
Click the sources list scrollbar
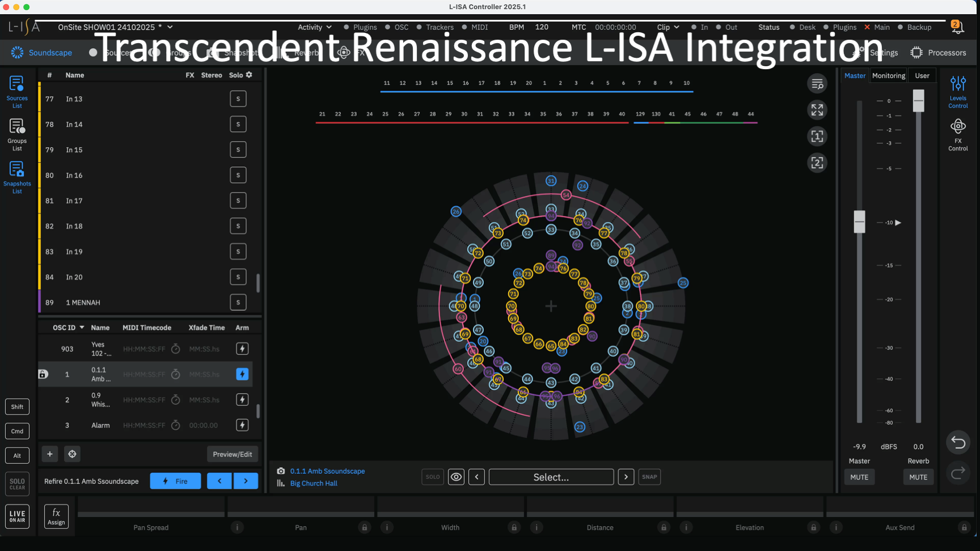pos(258,283)
